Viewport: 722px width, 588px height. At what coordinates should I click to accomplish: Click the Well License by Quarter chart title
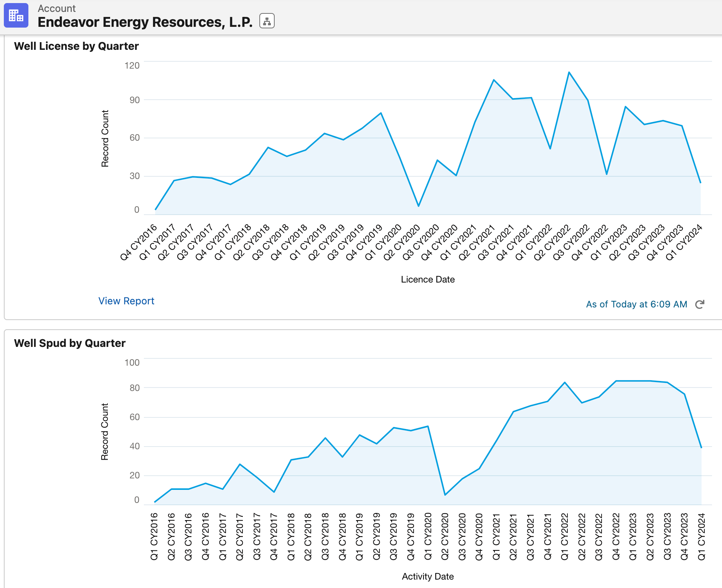76,46
